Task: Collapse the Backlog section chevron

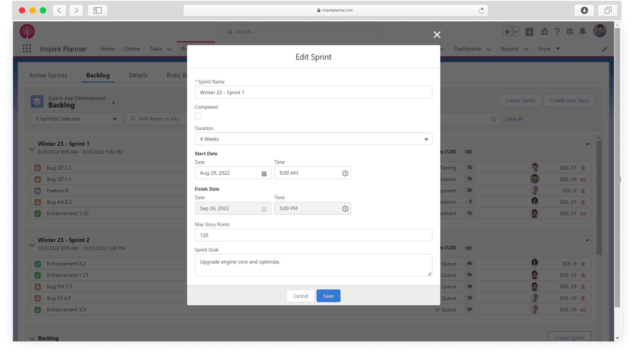Action: pyautogui.click(x=32, y=339)
